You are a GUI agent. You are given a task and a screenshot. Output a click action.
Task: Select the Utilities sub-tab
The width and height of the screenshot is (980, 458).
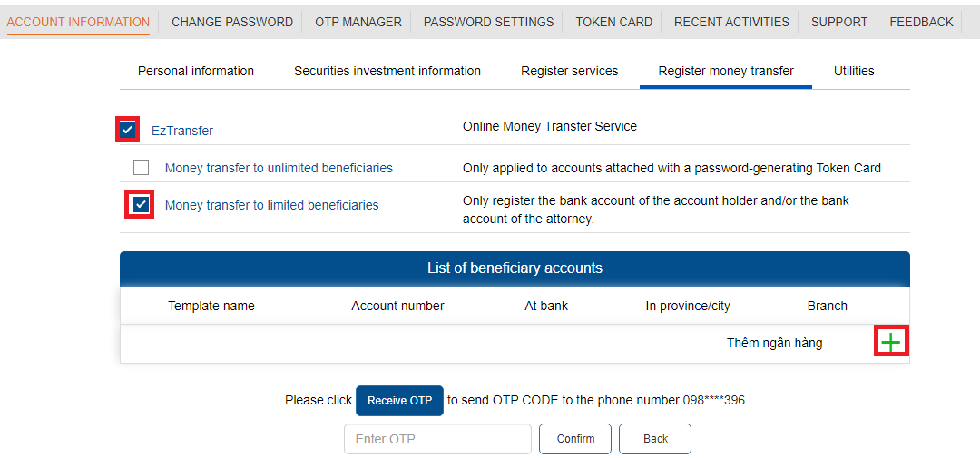click(854, 71)
